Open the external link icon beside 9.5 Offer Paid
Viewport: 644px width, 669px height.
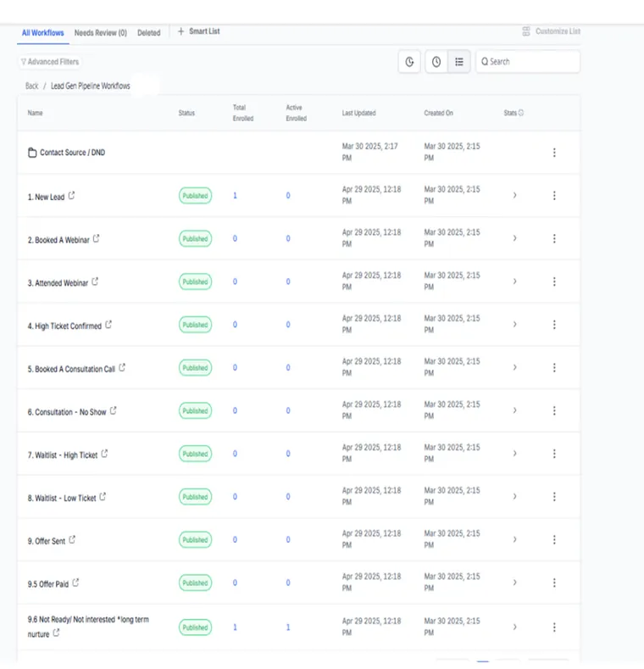76,583
